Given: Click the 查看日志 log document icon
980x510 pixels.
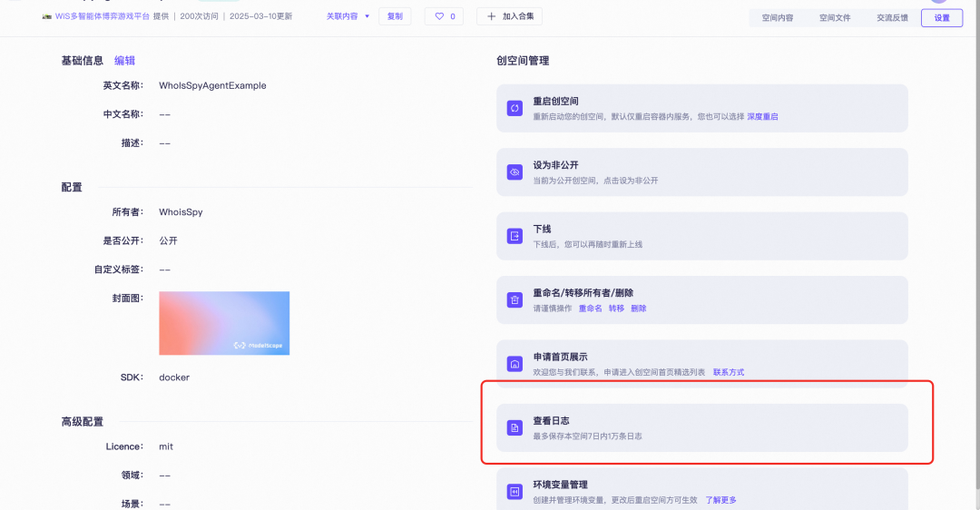Looking at the screenshot, I should click(514, 428).
